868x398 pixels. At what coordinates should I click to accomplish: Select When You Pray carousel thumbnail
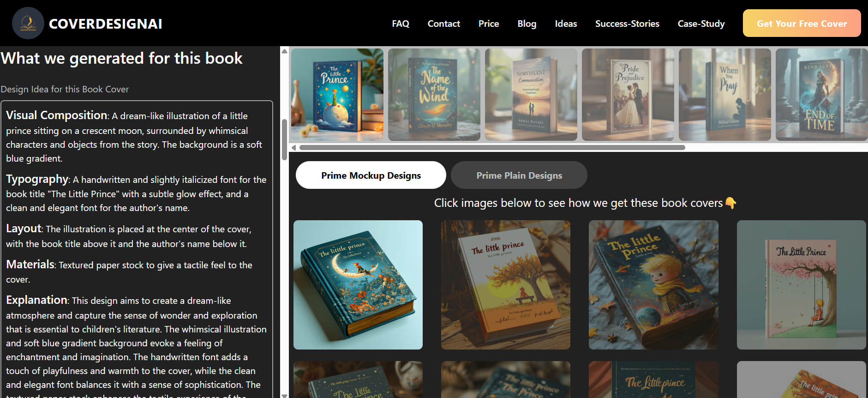click(725, 95)
